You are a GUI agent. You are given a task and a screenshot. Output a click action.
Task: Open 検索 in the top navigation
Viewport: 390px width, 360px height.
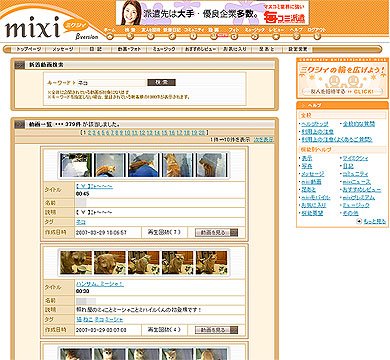point(130,33)
